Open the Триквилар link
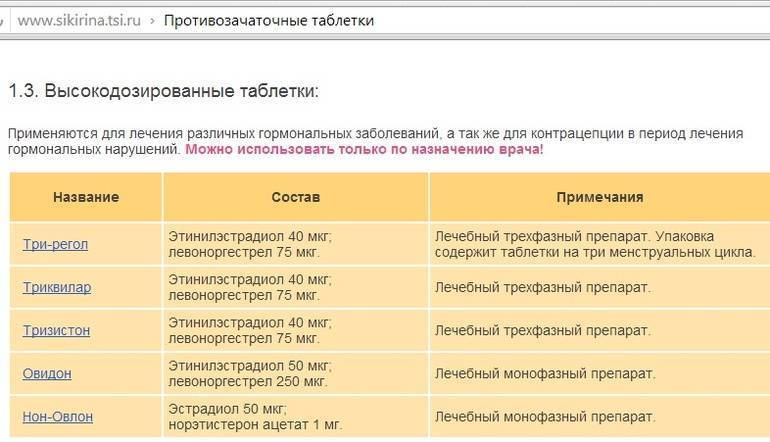 click(x=56, y=288)
